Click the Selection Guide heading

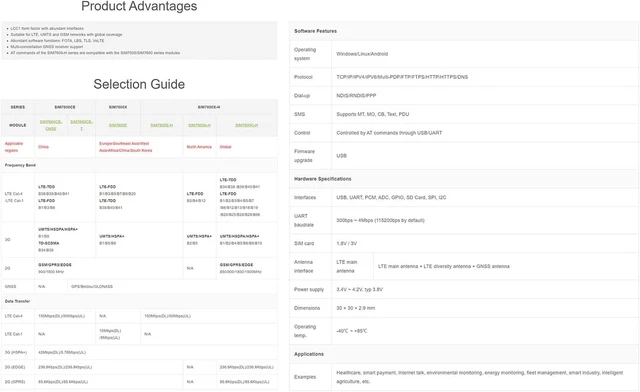click(139, 84)
